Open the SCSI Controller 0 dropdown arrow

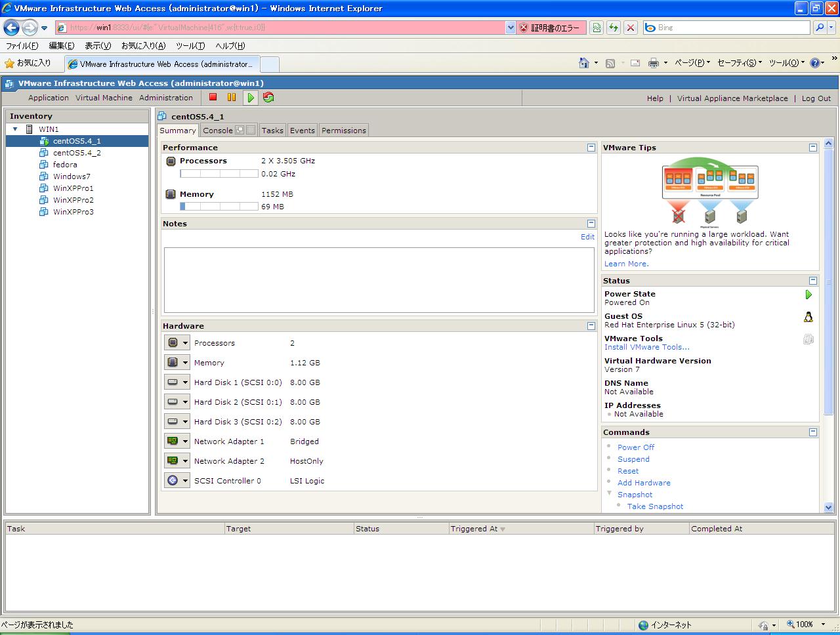(x=186, y=481)
